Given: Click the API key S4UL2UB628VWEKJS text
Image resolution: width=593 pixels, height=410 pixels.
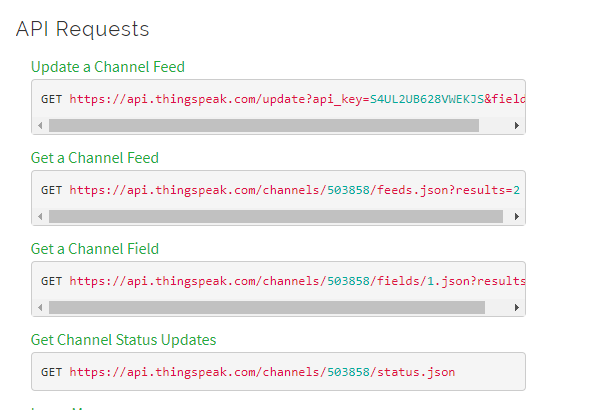Looking at the screenshot, I should tap(427, 99).
